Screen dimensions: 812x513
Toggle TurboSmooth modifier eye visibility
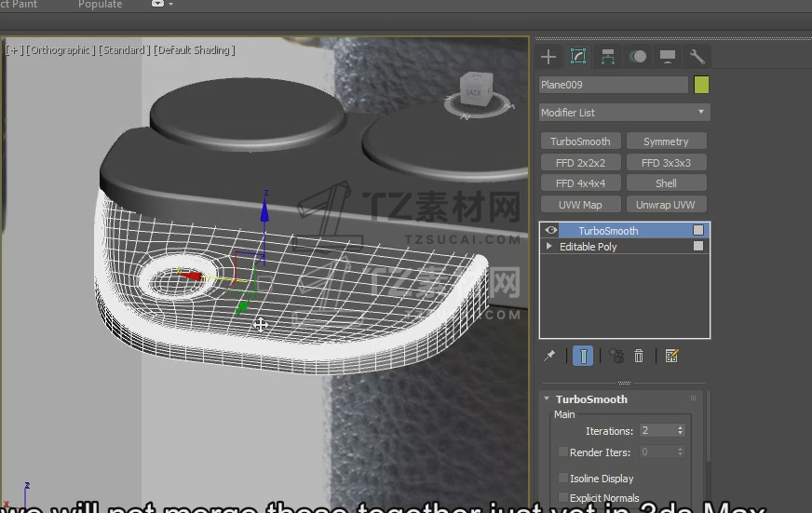(551, 230)
